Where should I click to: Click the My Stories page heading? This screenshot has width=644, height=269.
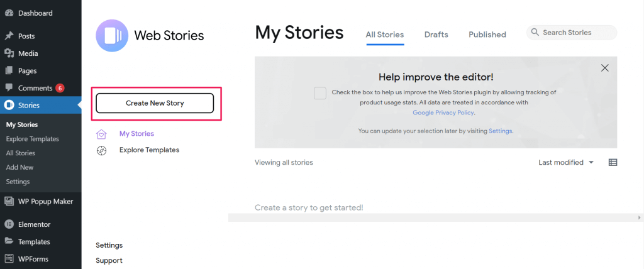coord(299,33)
